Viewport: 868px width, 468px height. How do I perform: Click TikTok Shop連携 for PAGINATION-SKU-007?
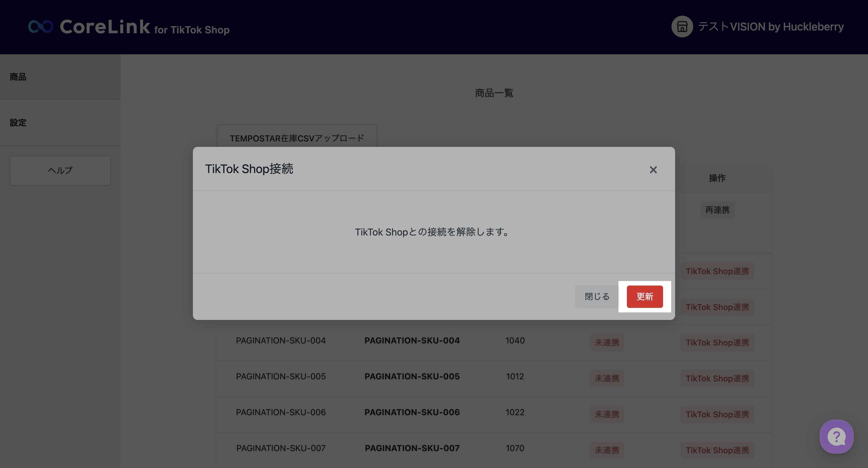tap(717, 450)
